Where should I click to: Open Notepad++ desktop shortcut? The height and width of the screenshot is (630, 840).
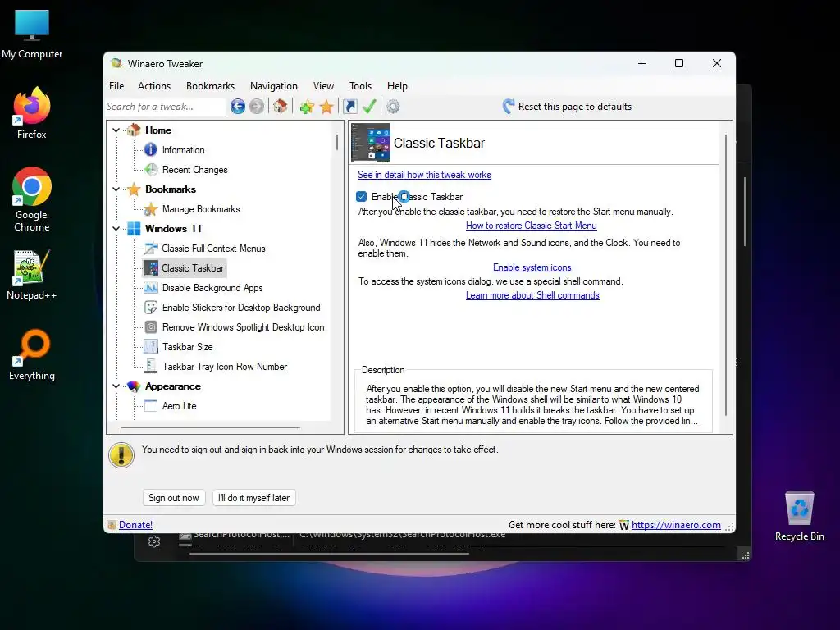pyautogui.click(x=32, y=275)
